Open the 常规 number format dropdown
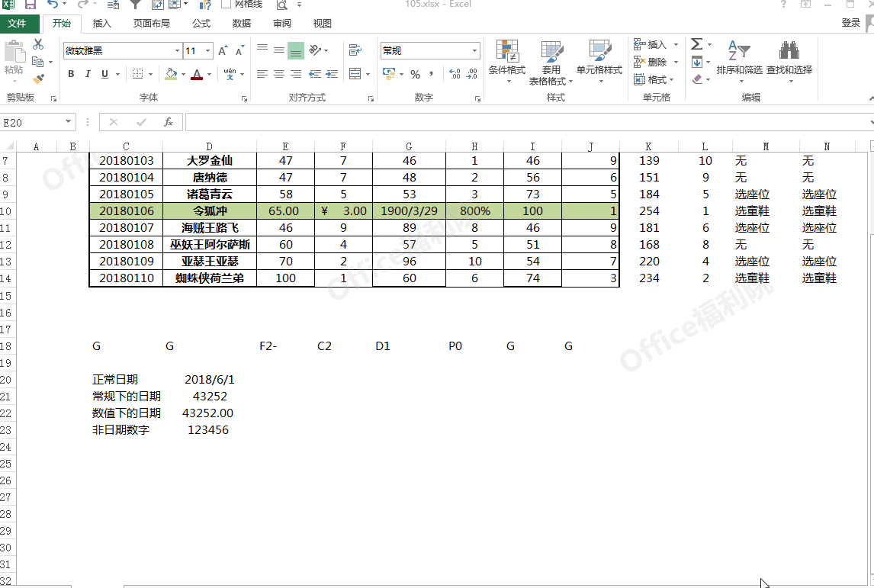The height and width of the screenshot is (588, 874). (475, 51)
